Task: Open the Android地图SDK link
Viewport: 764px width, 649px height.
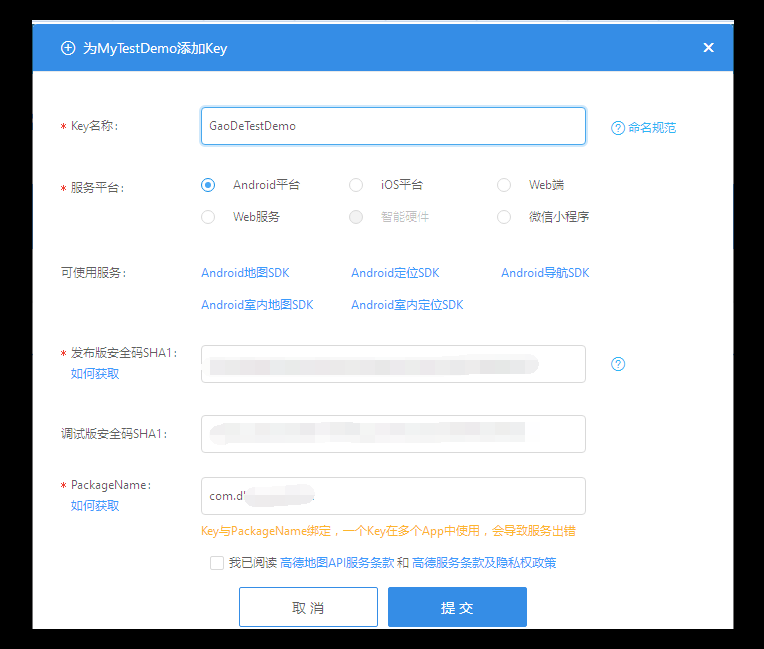Action: point(245,273)
